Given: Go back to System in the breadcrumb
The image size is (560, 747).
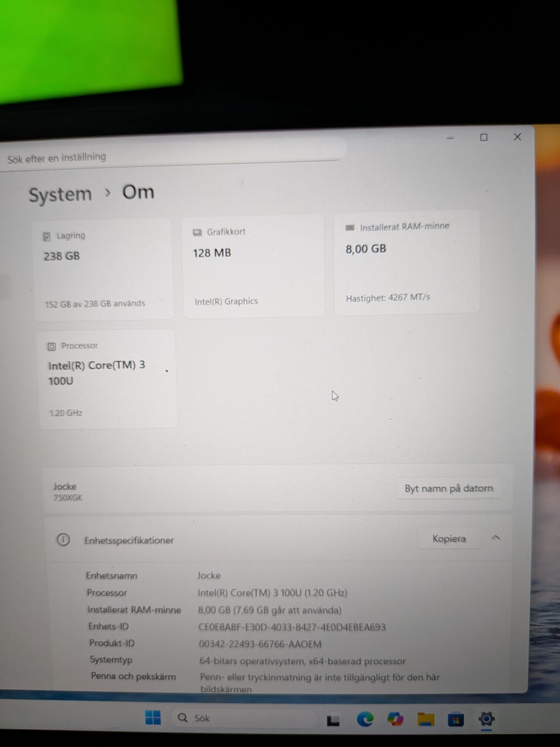Looking at the screenshot, I should point(60,194).
